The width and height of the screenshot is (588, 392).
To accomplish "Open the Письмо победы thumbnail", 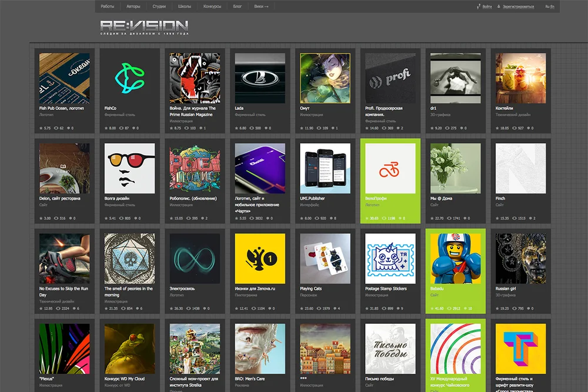I will coord(390,349).
